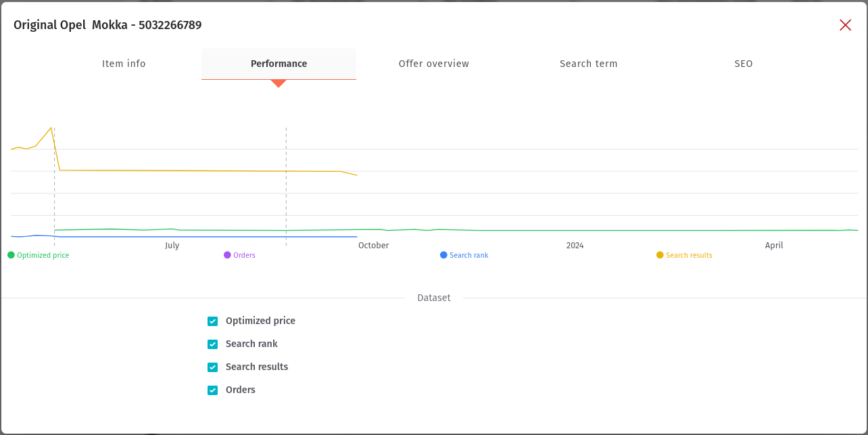Open the Search term tab
This screenshot has width=868, height=435.
point(588,64)
